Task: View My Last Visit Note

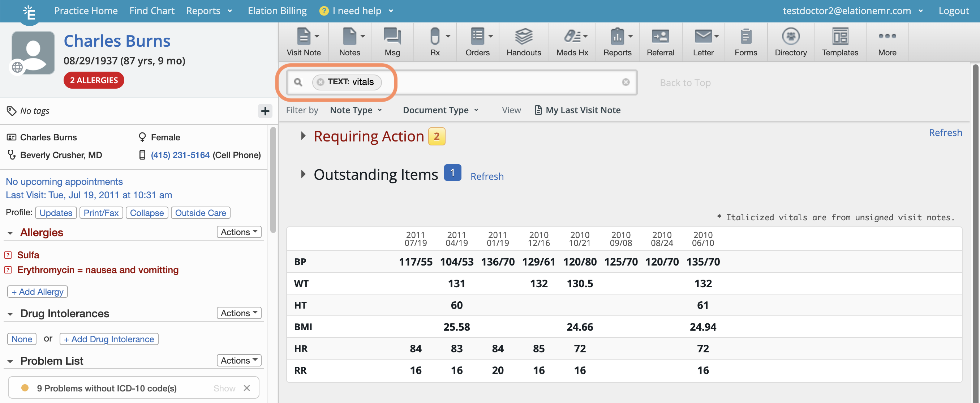Action: click(x=577, y=110)
